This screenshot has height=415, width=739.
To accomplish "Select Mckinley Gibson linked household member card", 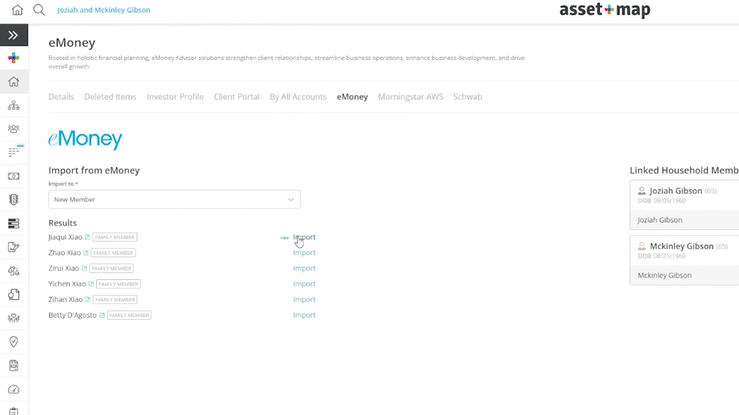I will pyautogui.click(x=684, y=260).
